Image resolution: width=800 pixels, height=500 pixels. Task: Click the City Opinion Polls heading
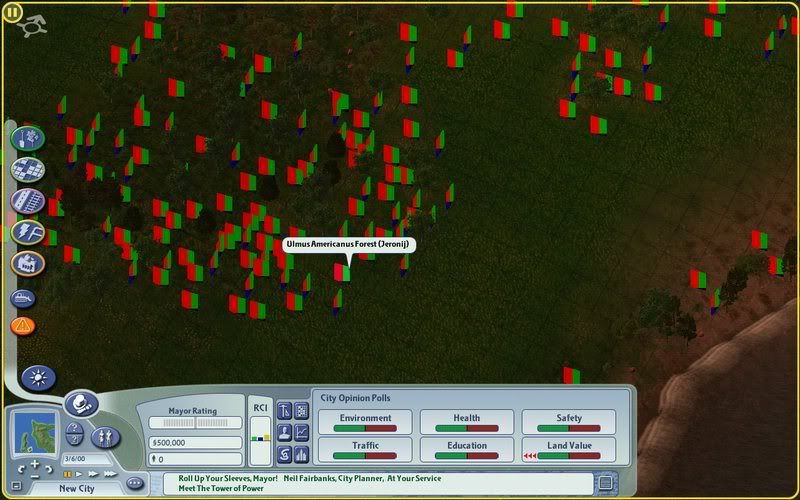pyautogui.click(x=355, y=398)
